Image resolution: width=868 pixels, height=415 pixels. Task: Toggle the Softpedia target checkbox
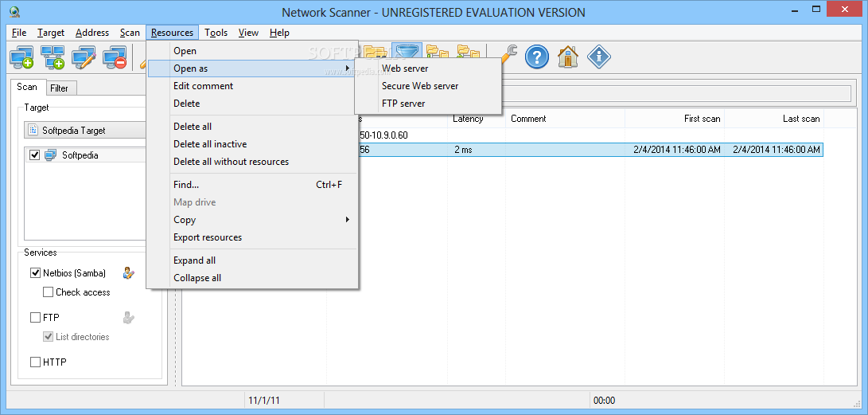[x=34, y=155]
